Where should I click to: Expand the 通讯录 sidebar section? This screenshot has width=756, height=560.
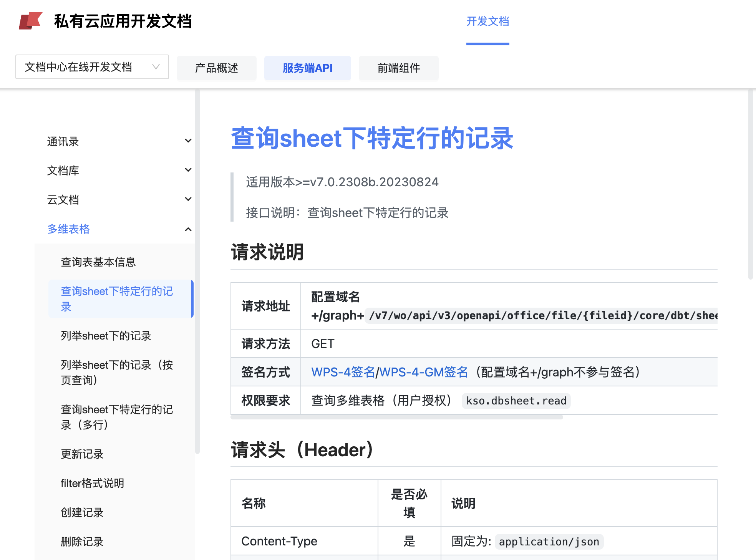[x=63, y=142]
